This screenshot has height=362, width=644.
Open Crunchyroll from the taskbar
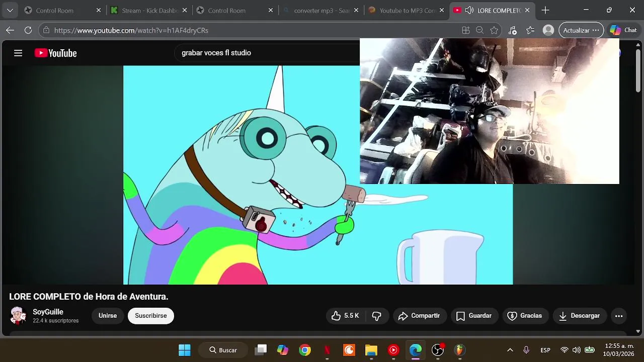[349, 350]
